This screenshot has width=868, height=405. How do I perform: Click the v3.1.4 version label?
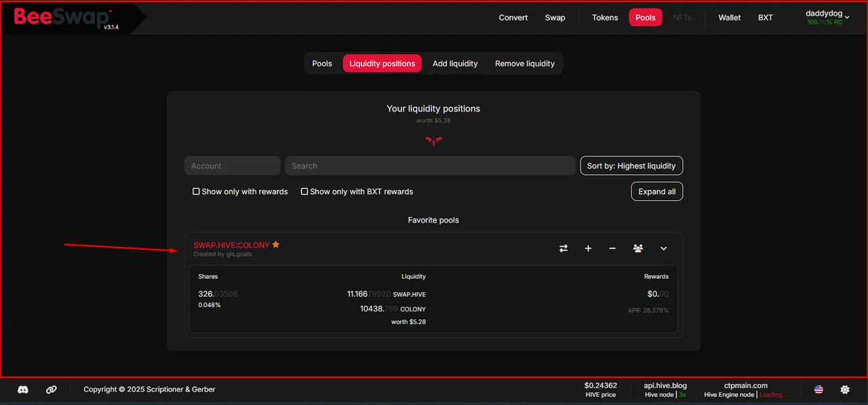[111, 27]
